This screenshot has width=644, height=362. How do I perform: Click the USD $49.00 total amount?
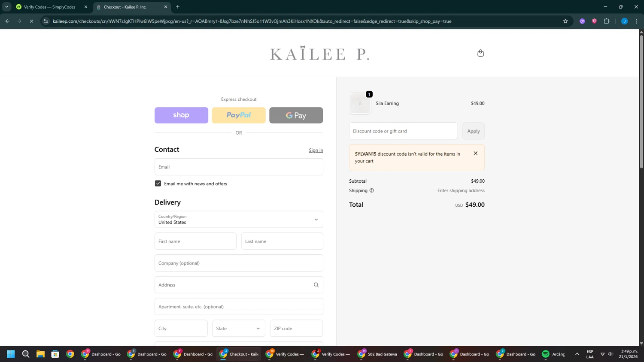470,205
